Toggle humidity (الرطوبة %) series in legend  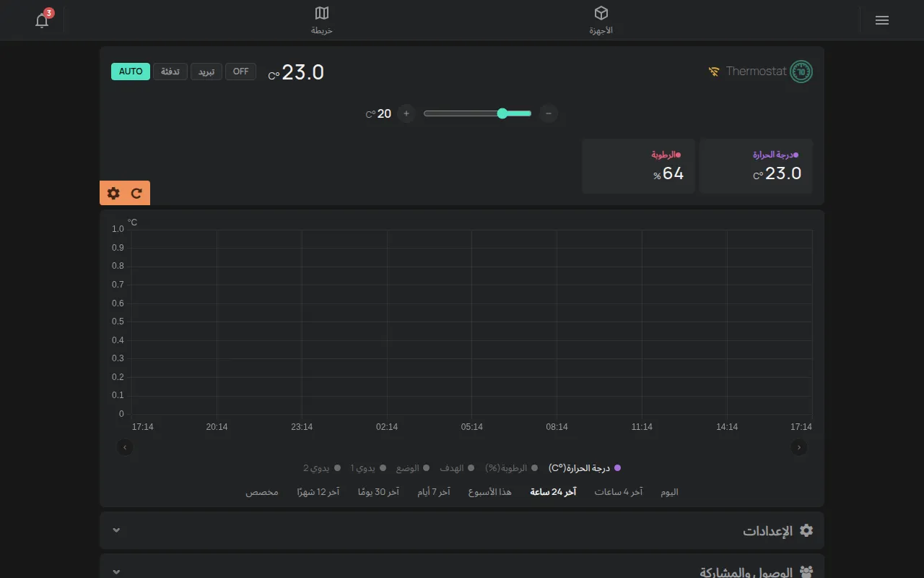511,468
